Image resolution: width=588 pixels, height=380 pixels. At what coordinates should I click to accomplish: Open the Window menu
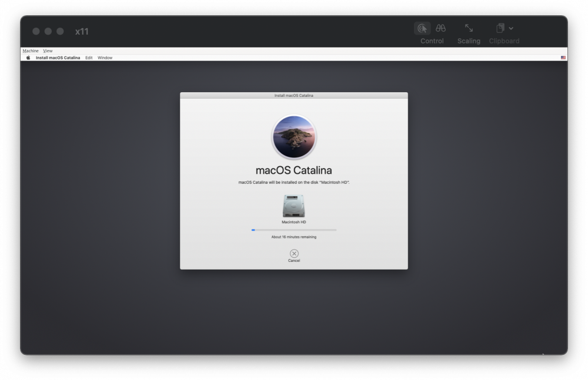click(105, 58)
